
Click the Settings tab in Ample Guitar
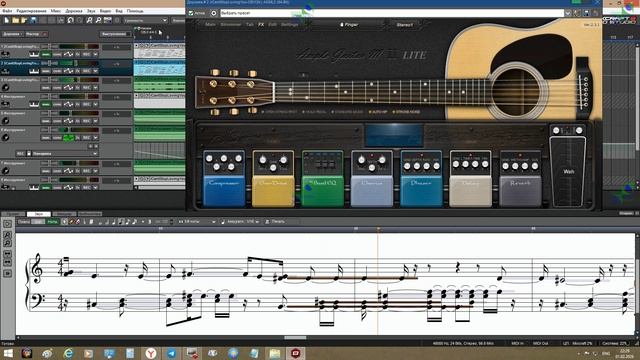coord(289,24)
